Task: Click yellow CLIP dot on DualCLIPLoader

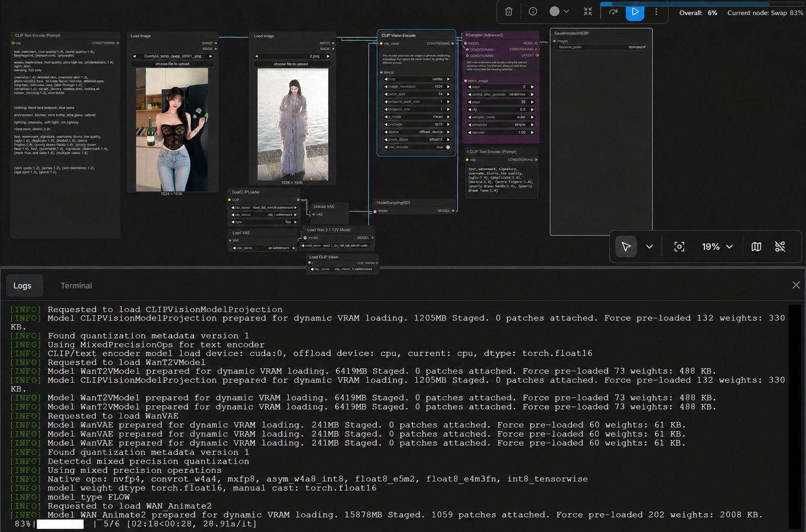Action: 229,200
